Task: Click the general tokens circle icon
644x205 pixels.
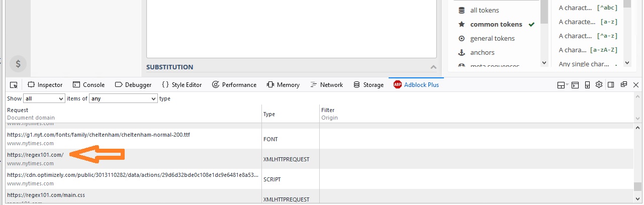Action: tap(461, 38)
